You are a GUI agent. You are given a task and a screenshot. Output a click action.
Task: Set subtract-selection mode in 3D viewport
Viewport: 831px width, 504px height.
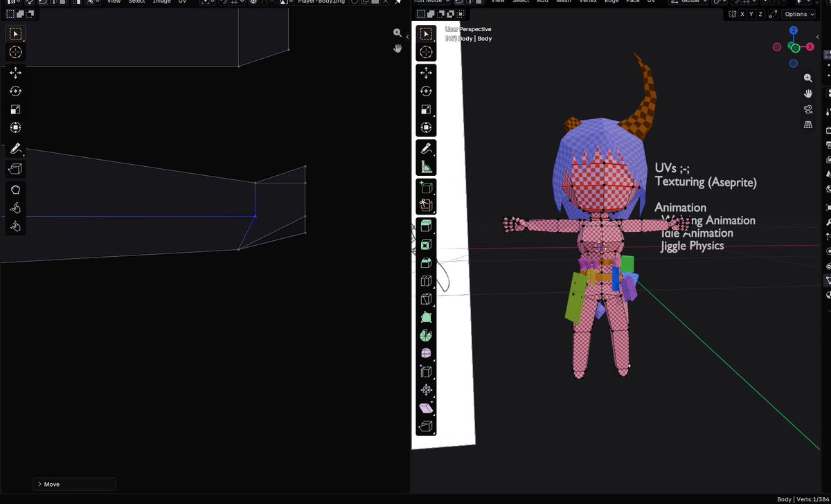point(440,14)
